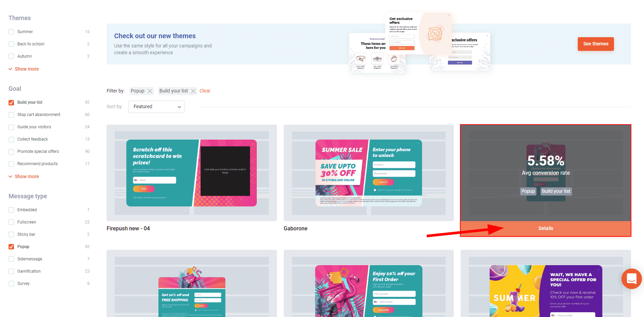This screenshot has height=317, width=644.
Task: Select the Stop cart abandonment goal
Action: coord(11,115)
